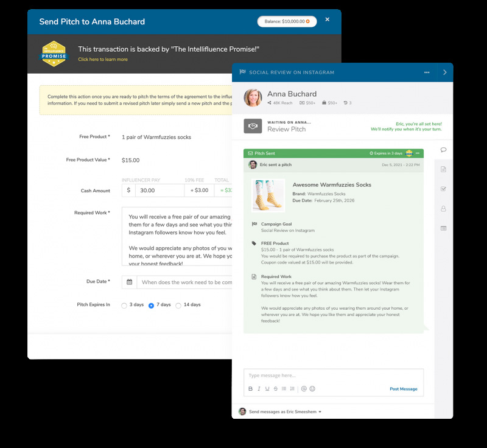Click the product bag $50+ icon
The height and width of the screenshot is (448, 487).
point(324,102)
